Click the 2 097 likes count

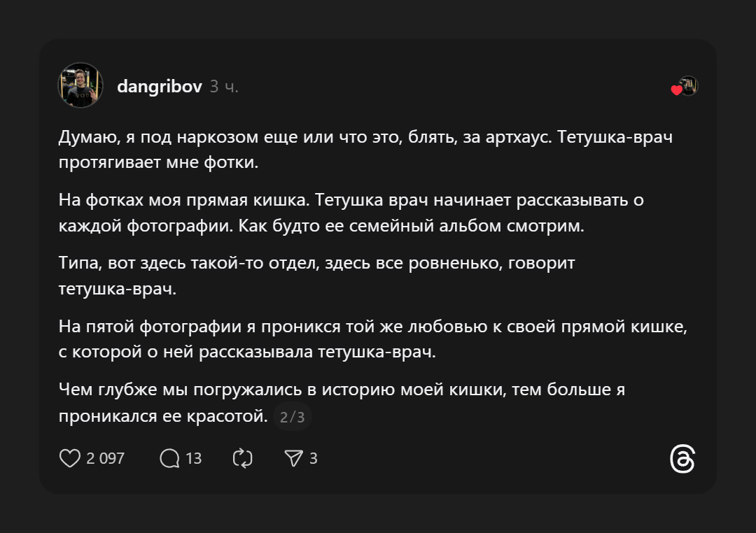click(x=105, y=458)
